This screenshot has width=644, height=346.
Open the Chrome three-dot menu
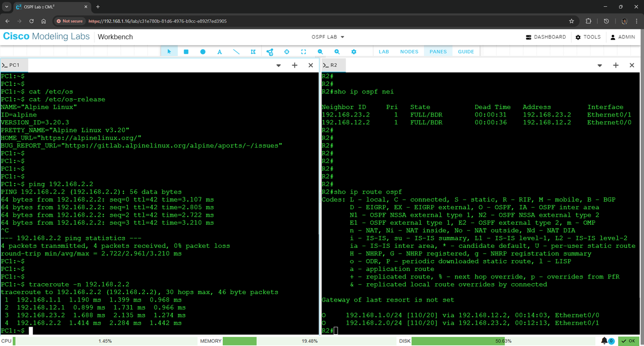point(635,21)
